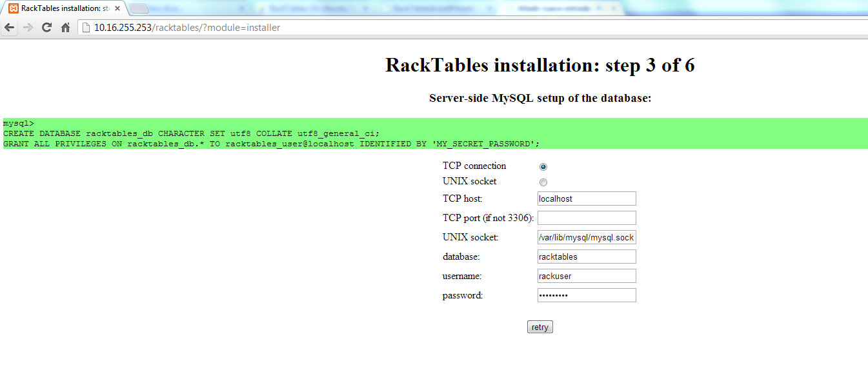868x368 pixels.
Task: Focus the TCP port input field
Action: tap(586, 218)
